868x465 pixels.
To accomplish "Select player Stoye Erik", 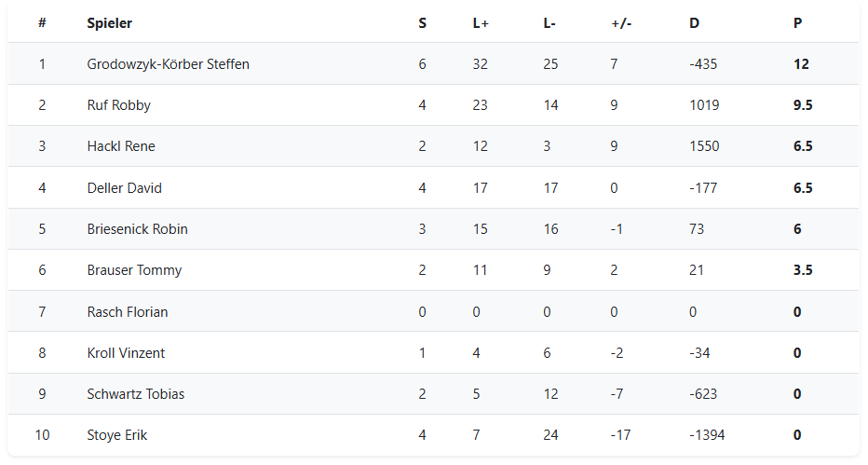I will point(116,435).
